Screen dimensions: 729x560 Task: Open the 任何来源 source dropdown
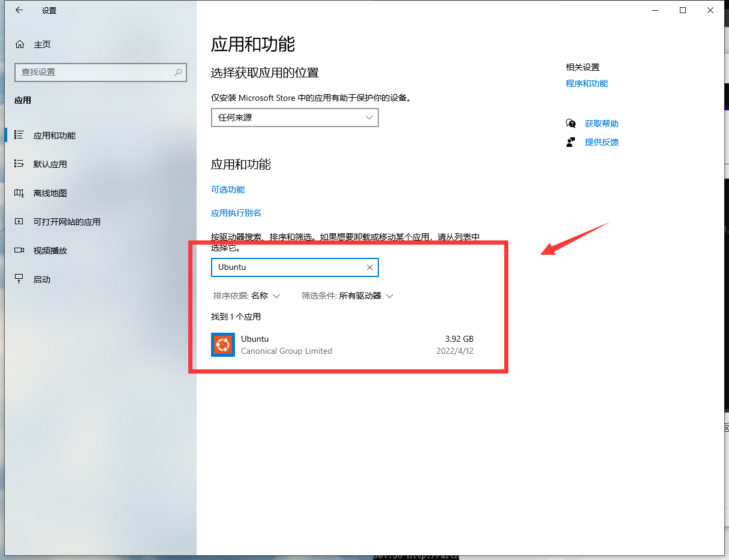coord(295,118)
